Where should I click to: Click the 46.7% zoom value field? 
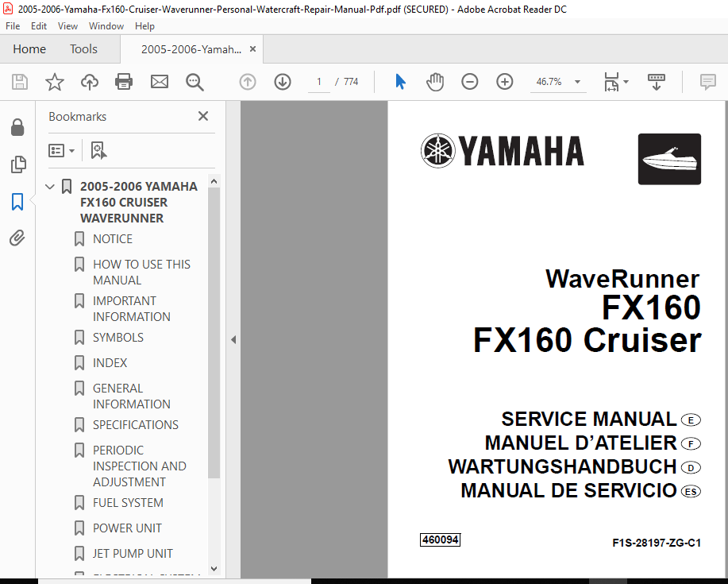(x=549, y=82)
